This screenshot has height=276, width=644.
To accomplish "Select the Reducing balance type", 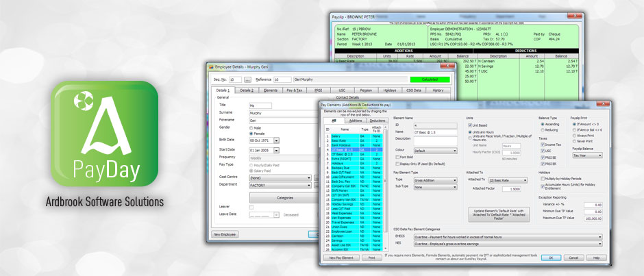I will (x=543, y=130).
